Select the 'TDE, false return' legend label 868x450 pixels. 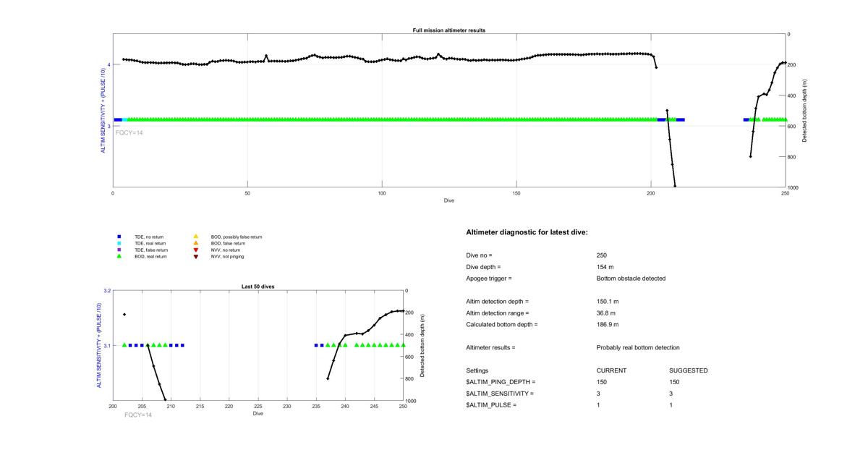pos(151,250)
